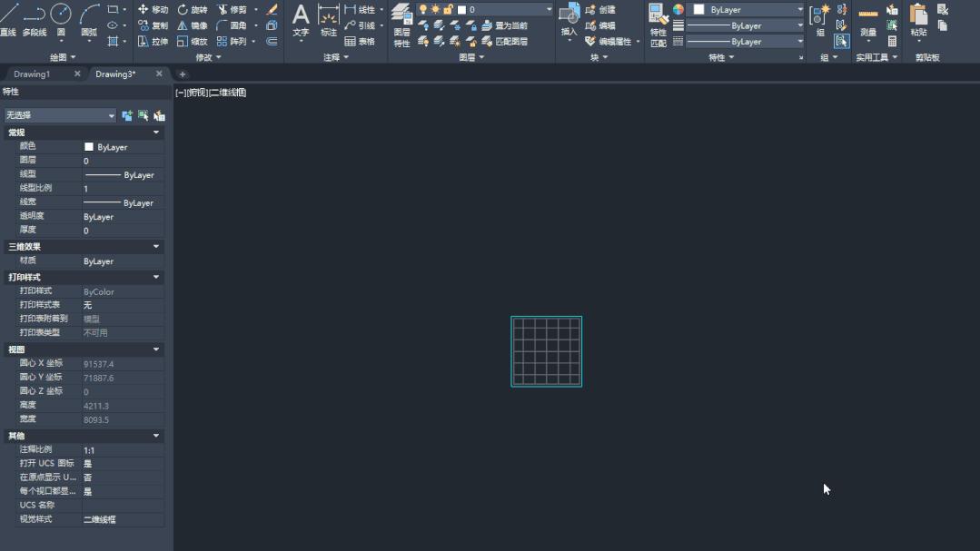Switch to the Drawing3* tab
The height and width of the screenshot is (551, 980).
115,74
